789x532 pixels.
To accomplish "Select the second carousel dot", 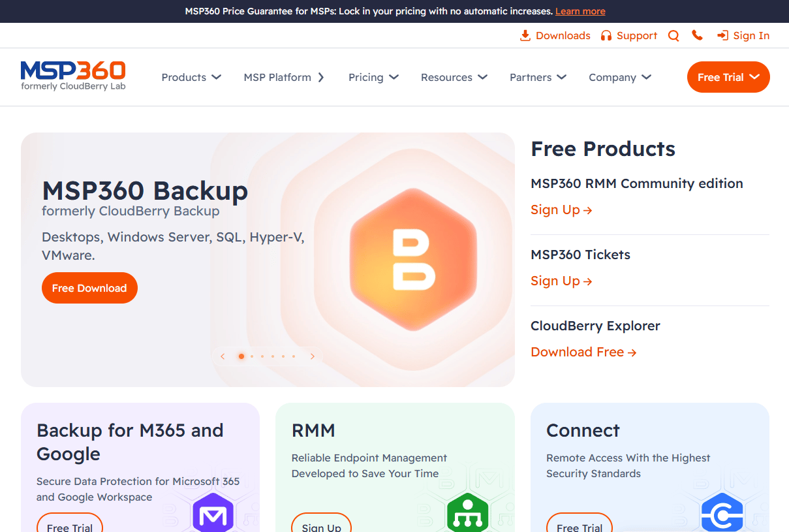I will click(252, 356).
